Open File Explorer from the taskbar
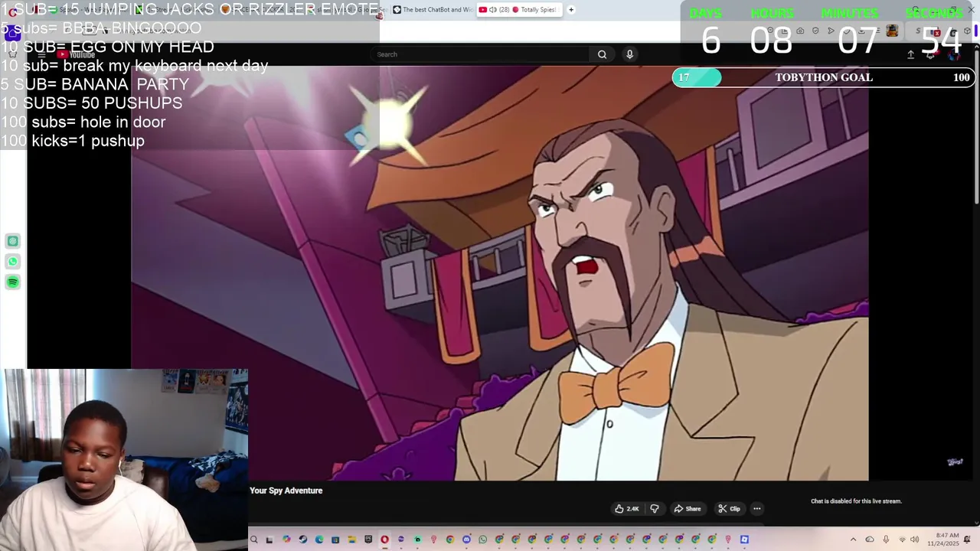Image resolution: width=980 pixels, height=551 pixels. click(351, 540)
